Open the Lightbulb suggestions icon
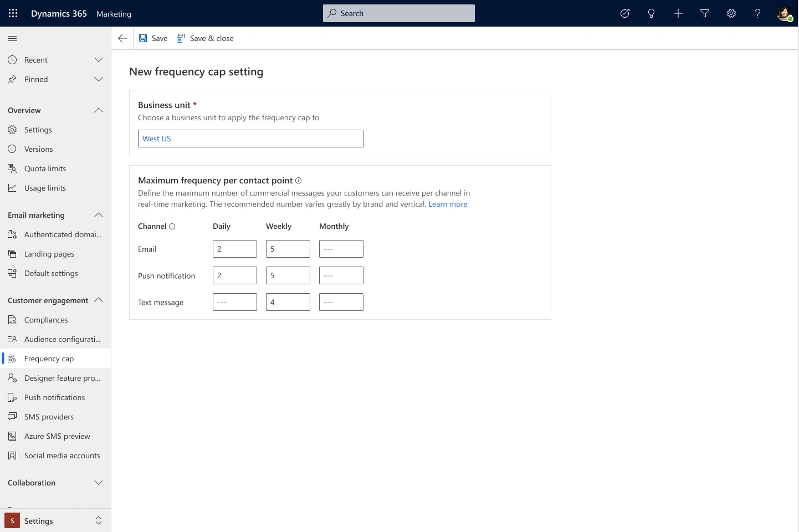 click(652, 13)
